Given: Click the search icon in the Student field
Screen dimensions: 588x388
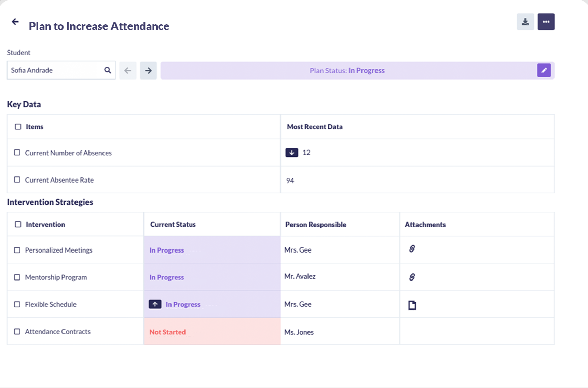Looking at the screenshot, I should (x=108, y=70).
